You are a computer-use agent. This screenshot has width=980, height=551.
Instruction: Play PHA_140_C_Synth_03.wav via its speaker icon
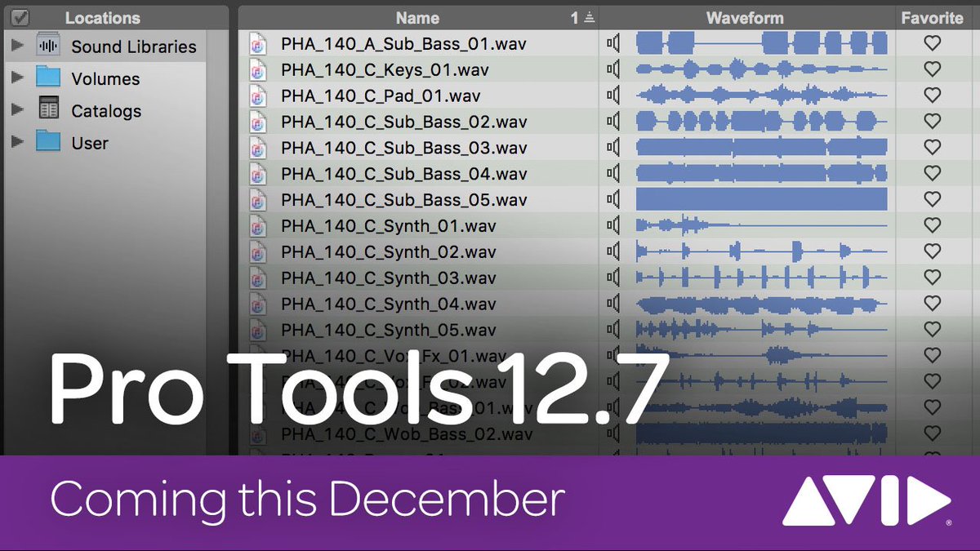click(613, 278)
